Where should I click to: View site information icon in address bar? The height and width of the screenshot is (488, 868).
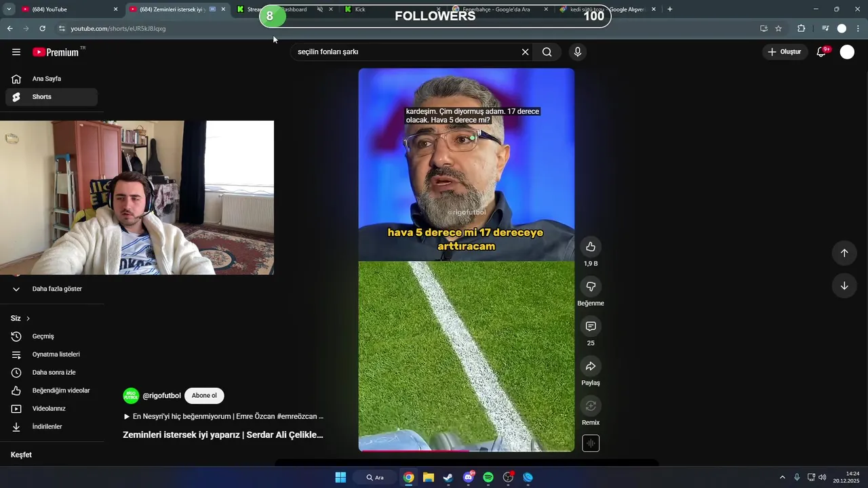click(x=62, y=28)
